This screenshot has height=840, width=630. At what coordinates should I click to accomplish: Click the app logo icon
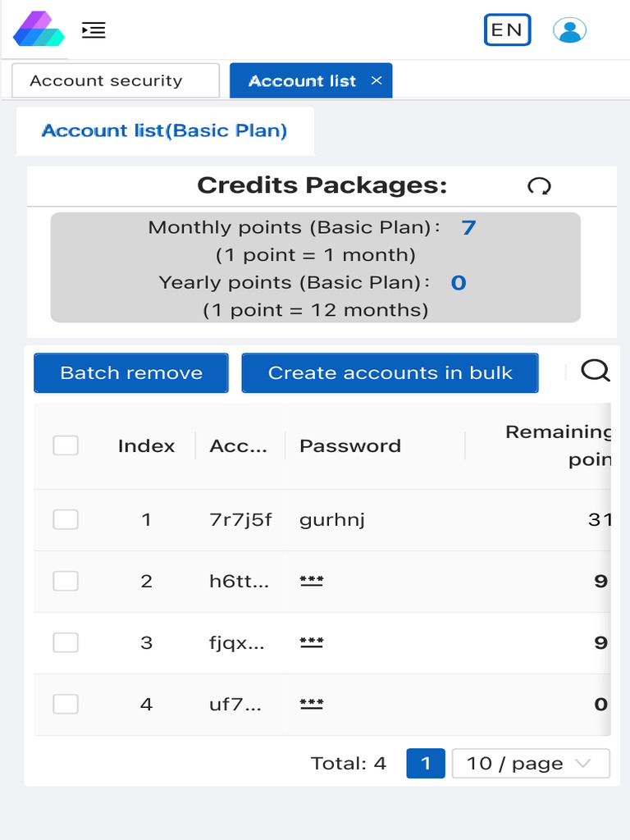[39, 29]
